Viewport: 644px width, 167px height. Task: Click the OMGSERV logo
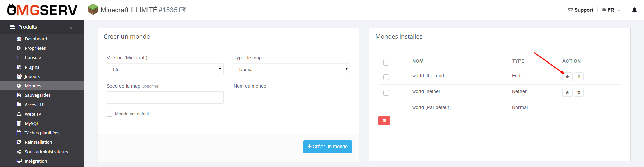pyautogui.click(x=42, y=10)
